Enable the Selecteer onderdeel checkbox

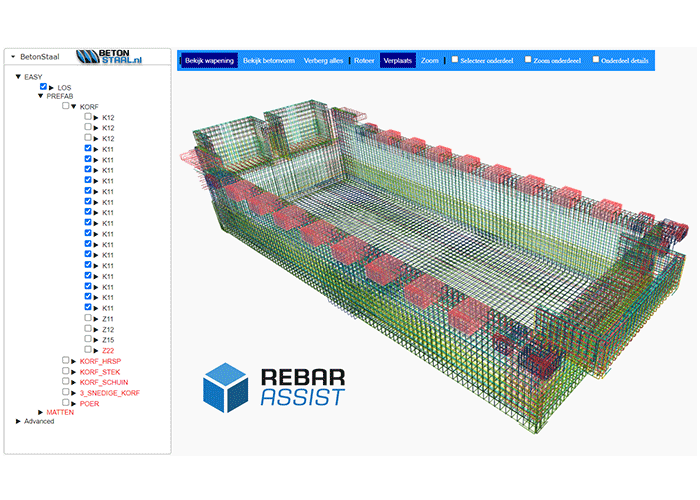[x=454, y=59]
